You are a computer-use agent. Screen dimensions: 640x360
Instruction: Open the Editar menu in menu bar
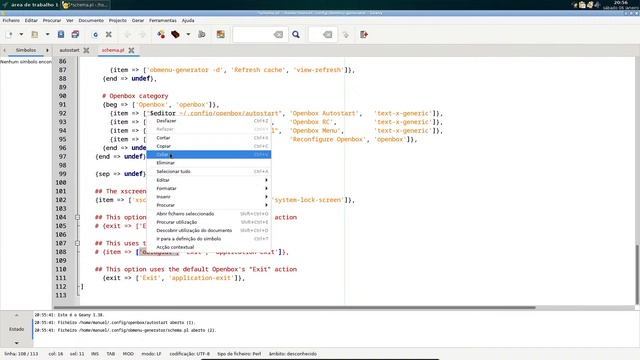[31, 20]
